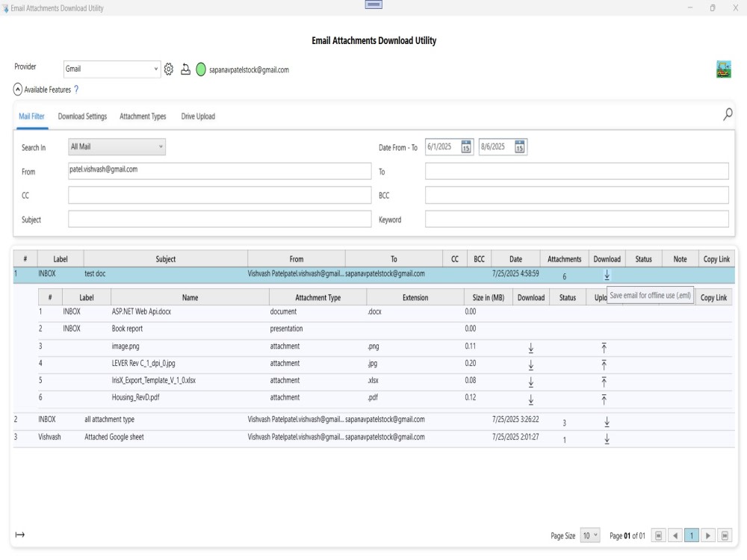
Task: Go to the first page
Action: pyautogui.click(x=658, y=535)
